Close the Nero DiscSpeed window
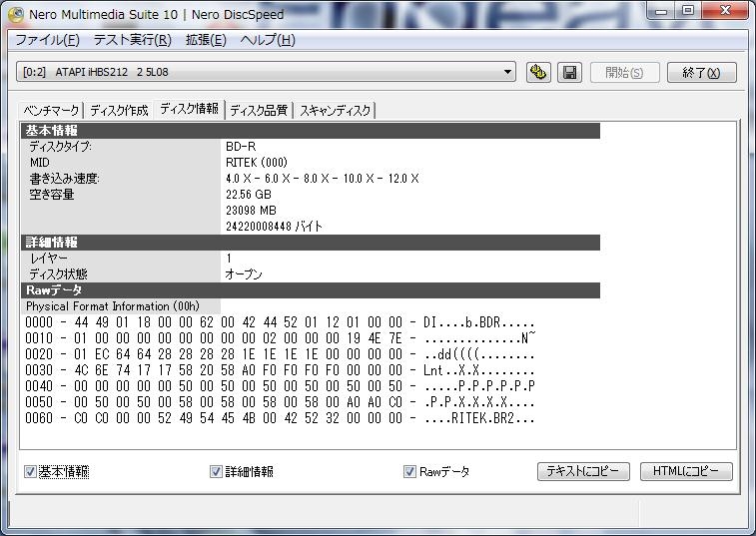 (725, 11)
